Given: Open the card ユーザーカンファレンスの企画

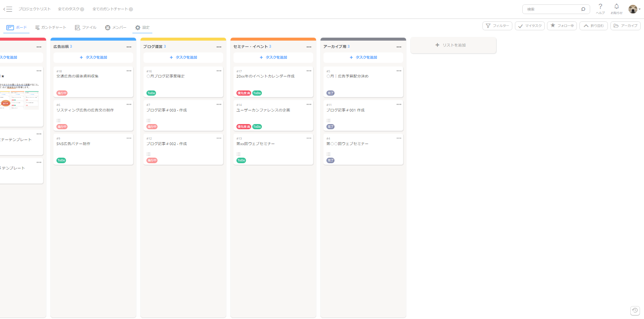Looking at the screenshot, I should click(273, 115).
